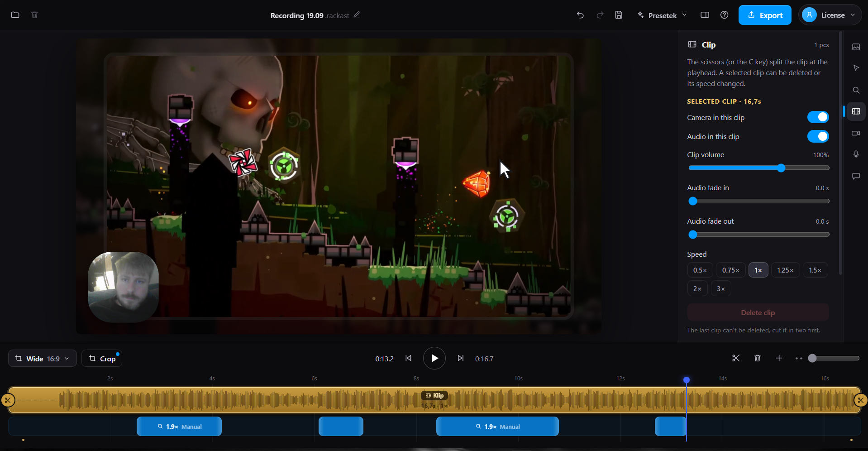Click the trash icon in the top bar
The width and height of the screenshot is (868, 451).
click(35, 15)
